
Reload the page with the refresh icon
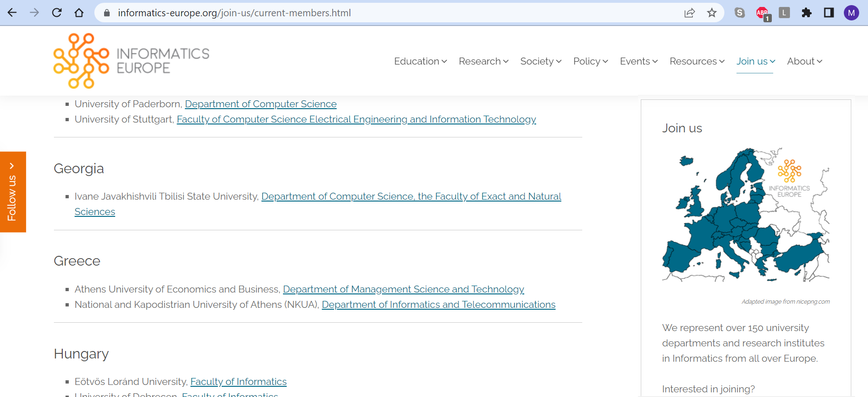(57, 13)
